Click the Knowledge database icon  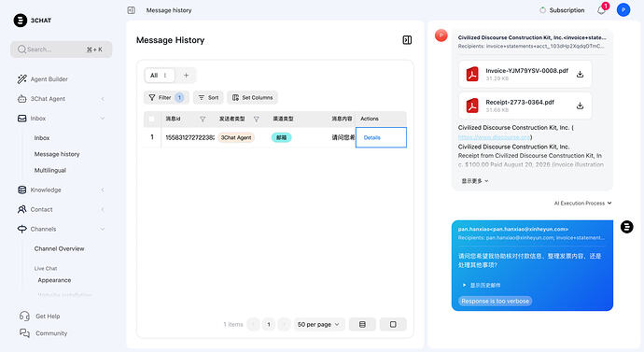(22, 190)
